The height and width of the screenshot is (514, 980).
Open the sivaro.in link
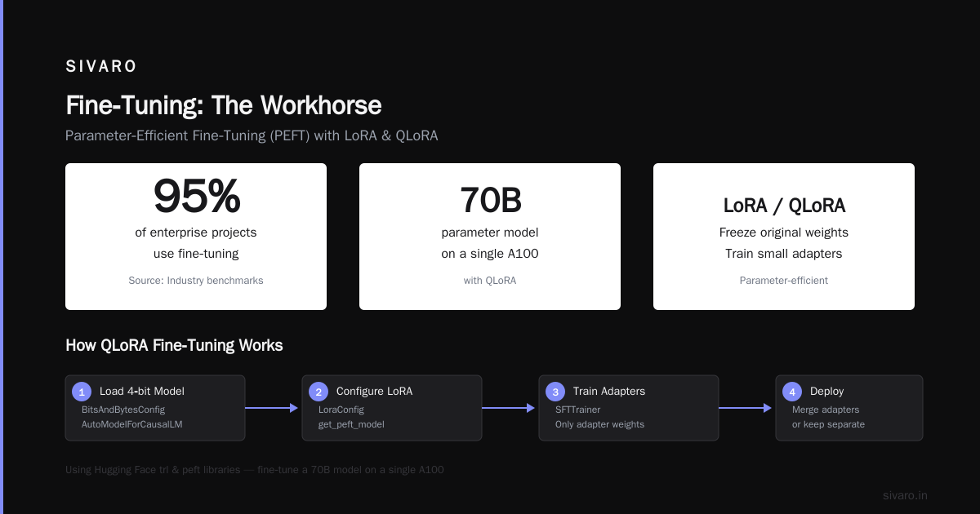[x=905, y=495]
